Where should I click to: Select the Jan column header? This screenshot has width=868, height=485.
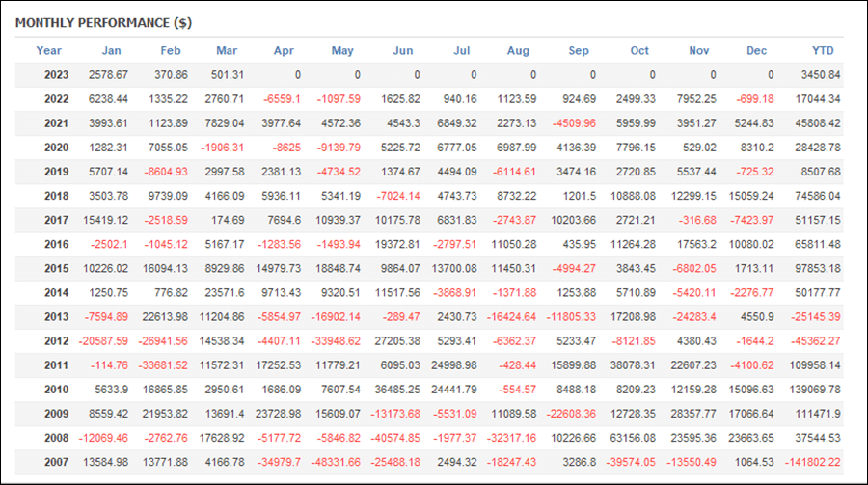111,50
